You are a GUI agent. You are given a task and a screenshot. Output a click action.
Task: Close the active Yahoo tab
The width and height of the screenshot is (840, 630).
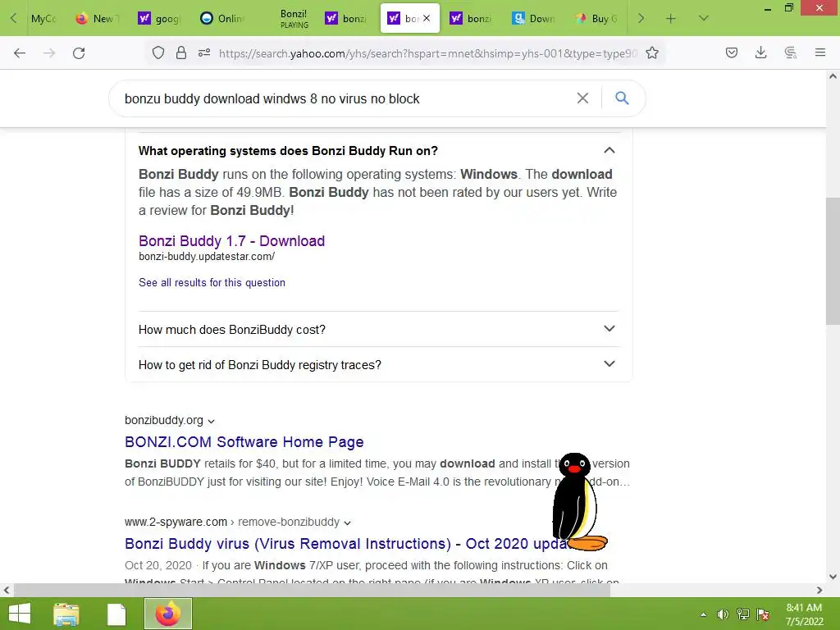pos(427,18)
